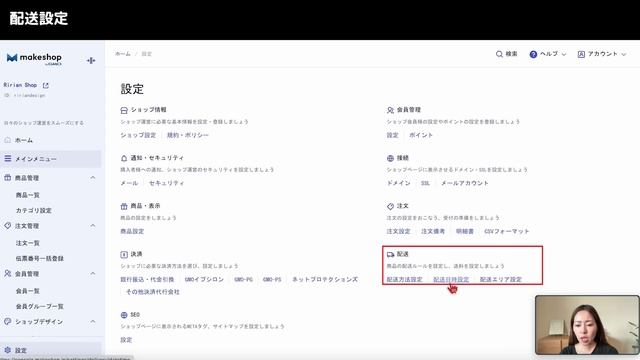Open 会員グループ一覧 in the sidebar
Screen dimensions: 640x360
coord(40,306)
